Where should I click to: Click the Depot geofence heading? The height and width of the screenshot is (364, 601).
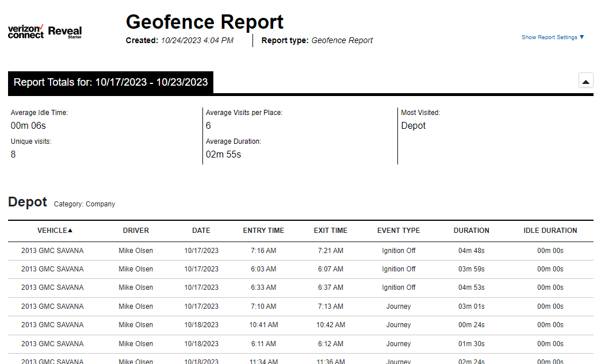pos(28,202)
